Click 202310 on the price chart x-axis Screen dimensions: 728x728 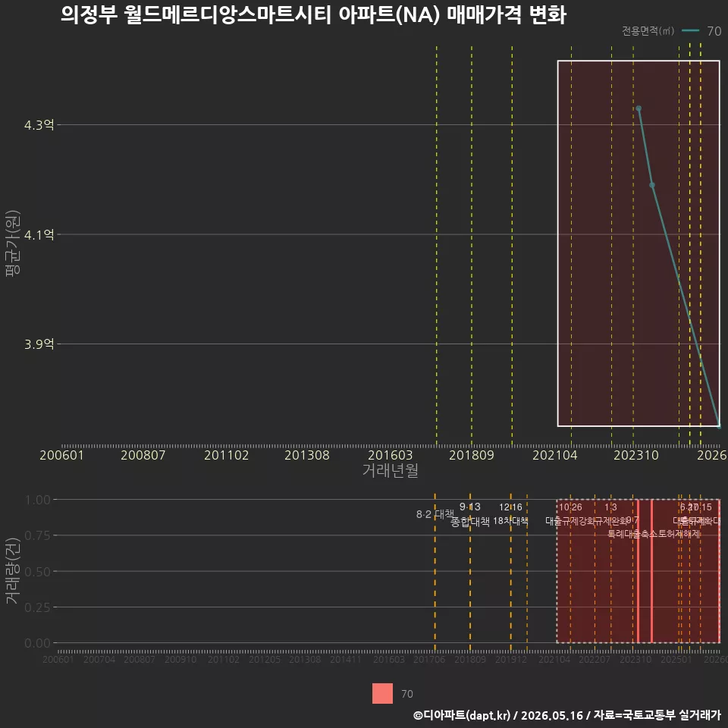pyautogui.click(x=636, y=455)
